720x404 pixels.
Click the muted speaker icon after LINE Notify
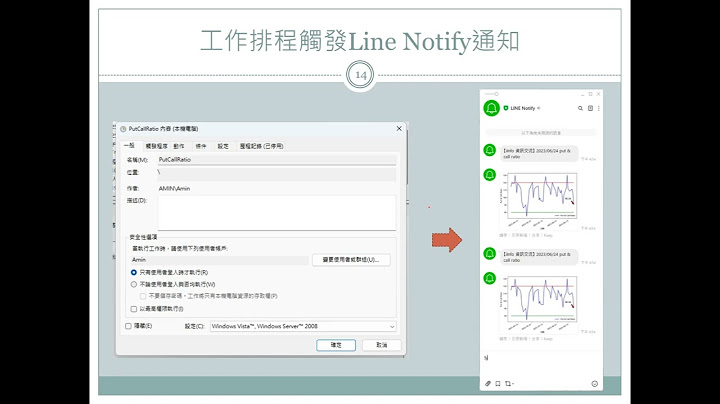[x=539, y=108]
